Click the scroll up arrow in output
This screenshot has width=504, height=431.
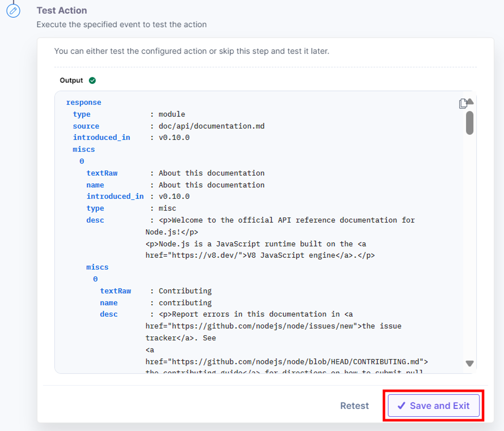(470, 101)
